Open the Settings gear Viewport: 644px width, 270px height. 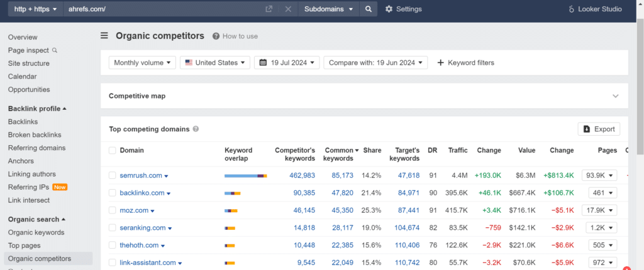(389, 9)
